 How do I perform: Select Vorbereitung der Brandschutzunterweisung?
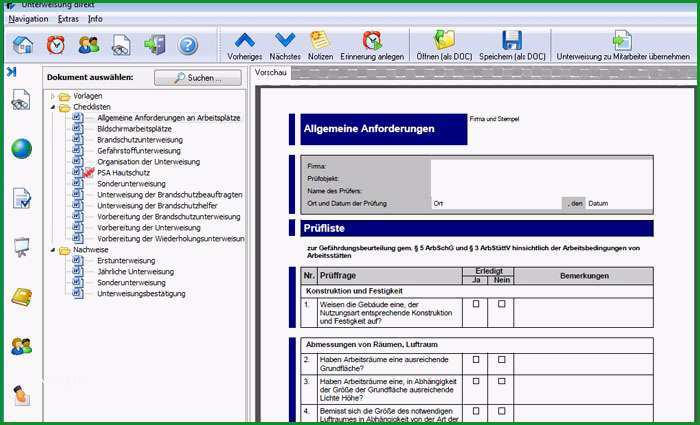click(x=169, y=217)
